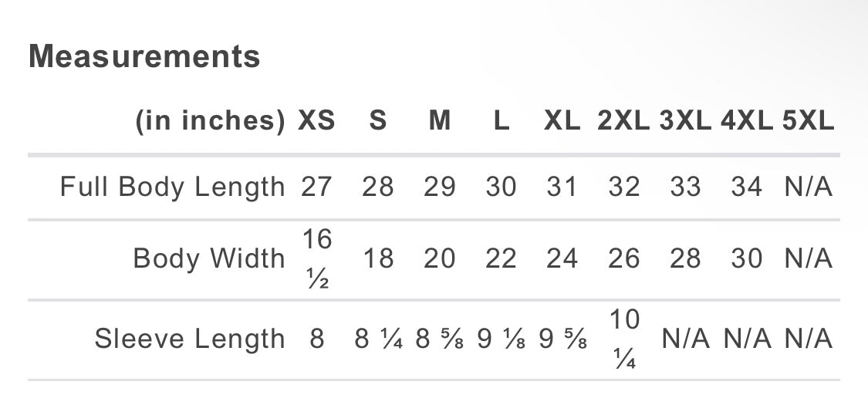Click the XS body width value 16 ½

coord(316,258)
